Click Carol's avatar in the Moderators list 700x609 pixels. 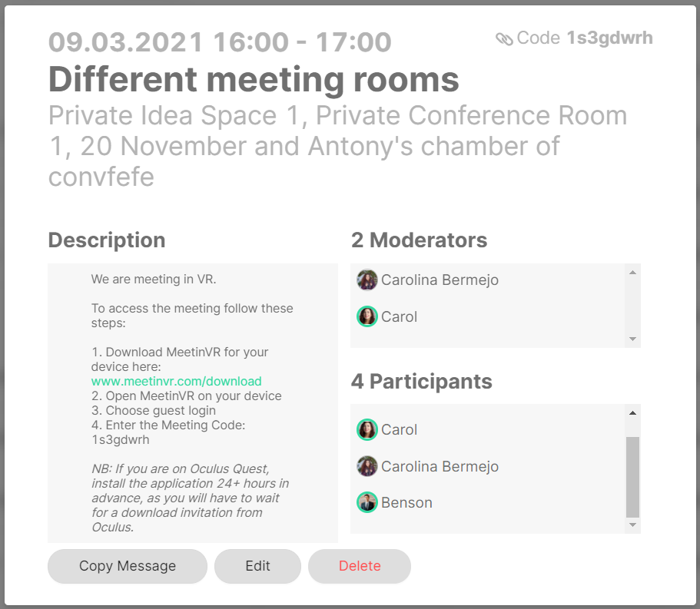(x=367, y=316)
